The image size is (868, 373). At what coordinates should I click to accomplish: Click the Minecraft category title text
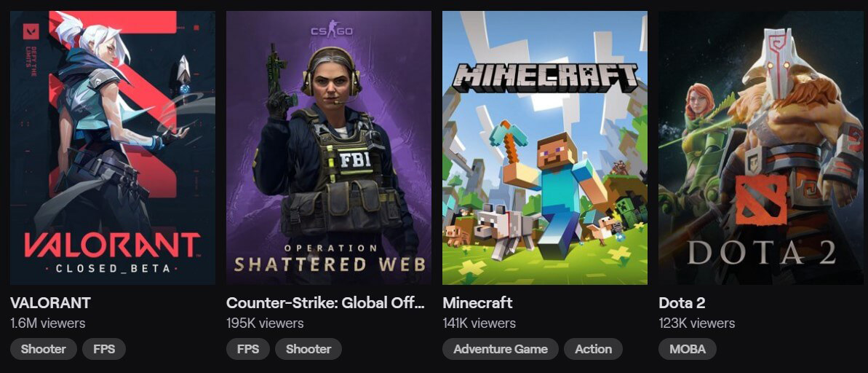(477, 302)
